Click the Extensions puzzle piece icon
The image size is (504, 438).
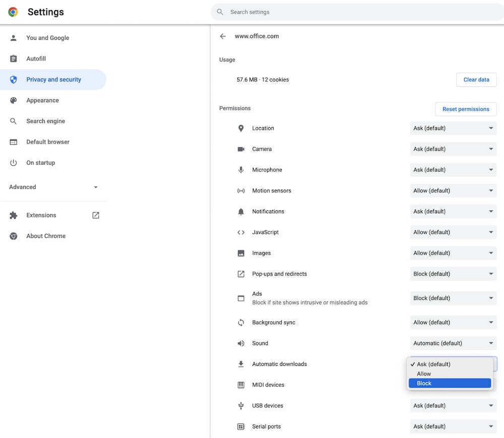click(13, 215)
